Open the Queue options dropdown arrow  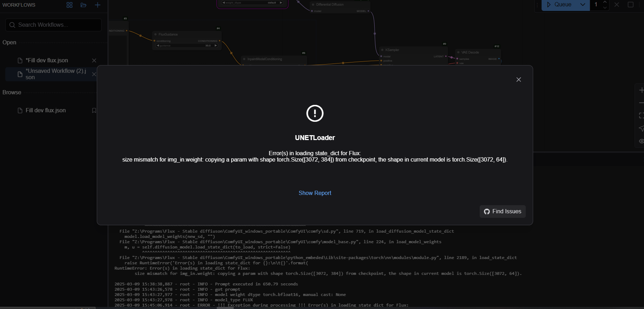pos(583,5)
